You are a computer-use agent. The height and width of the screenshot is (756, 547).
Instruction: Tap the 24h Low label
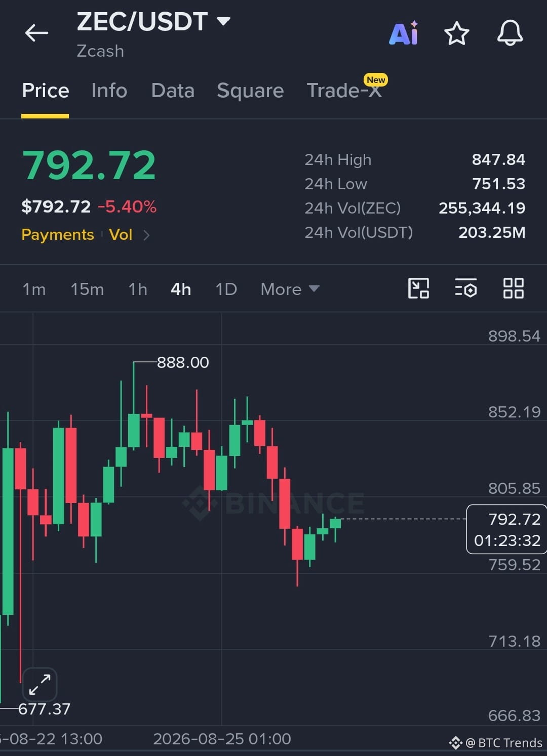click(336, 184)
